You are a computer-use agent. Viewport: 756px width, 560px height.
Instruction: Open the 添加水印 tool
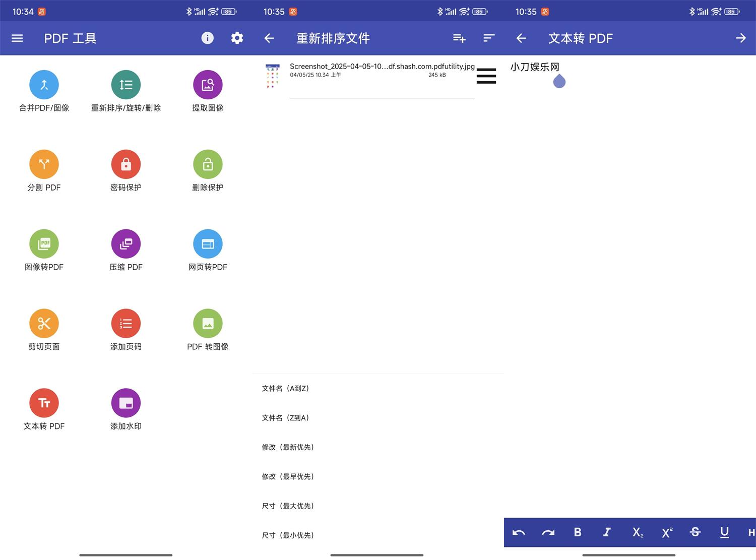coord(125,409)
